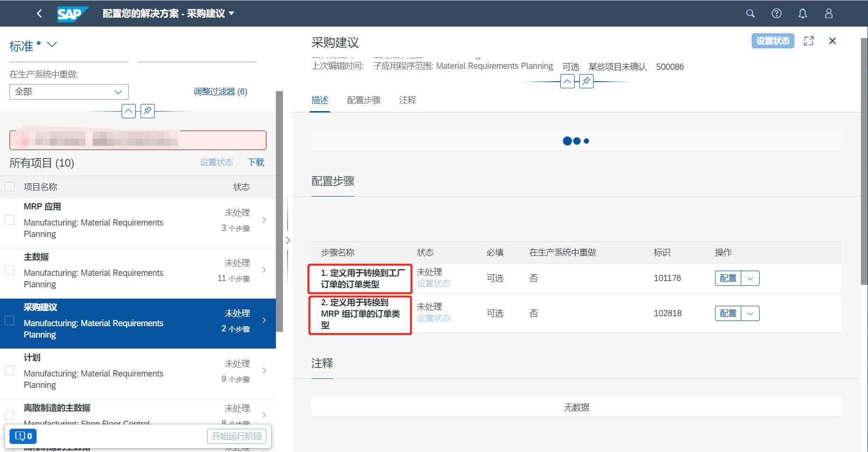Pin the header filter section

pyautogui.click(x=147, y=111)
